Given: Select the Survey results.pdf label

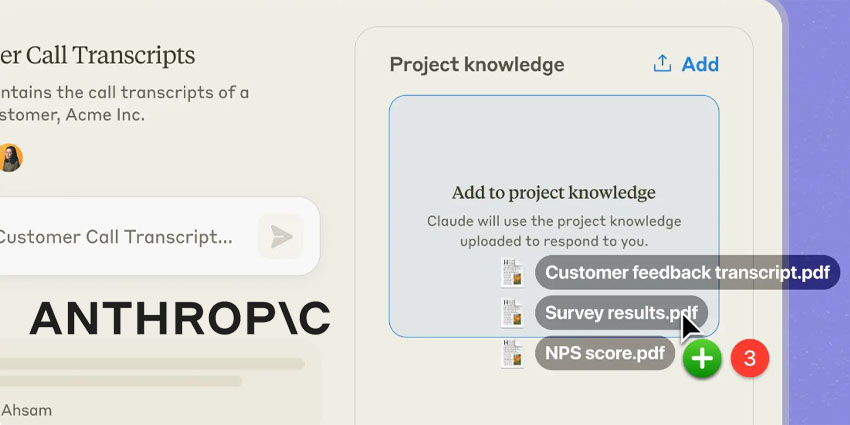Looking at the screenshot, I should coord(621,313).
